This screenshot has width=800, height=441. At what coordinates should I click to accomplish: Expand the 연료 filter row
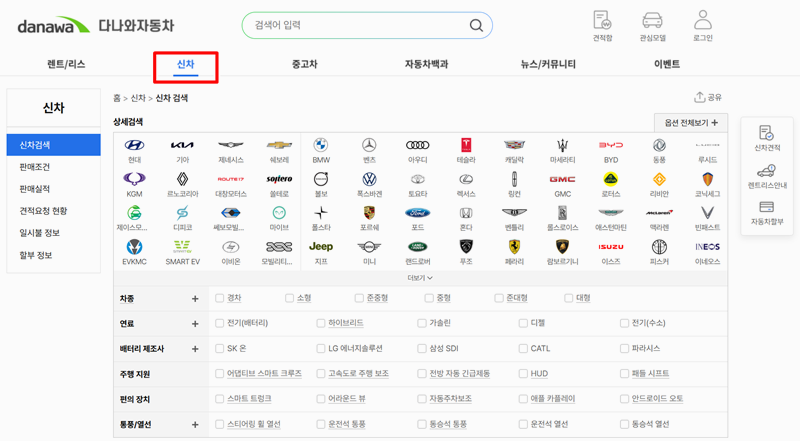(x=195, y=324)
